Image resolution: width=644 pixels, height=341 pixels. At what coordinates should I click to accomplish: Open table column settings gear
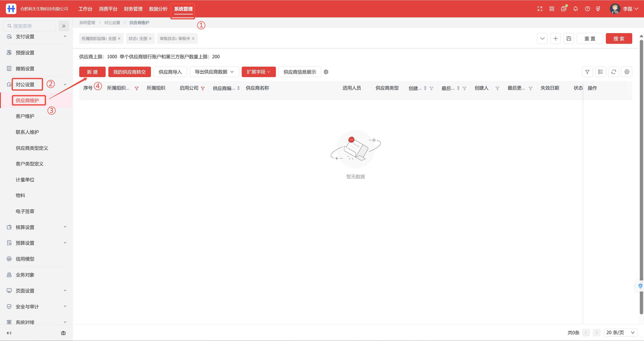coord(627,72)
